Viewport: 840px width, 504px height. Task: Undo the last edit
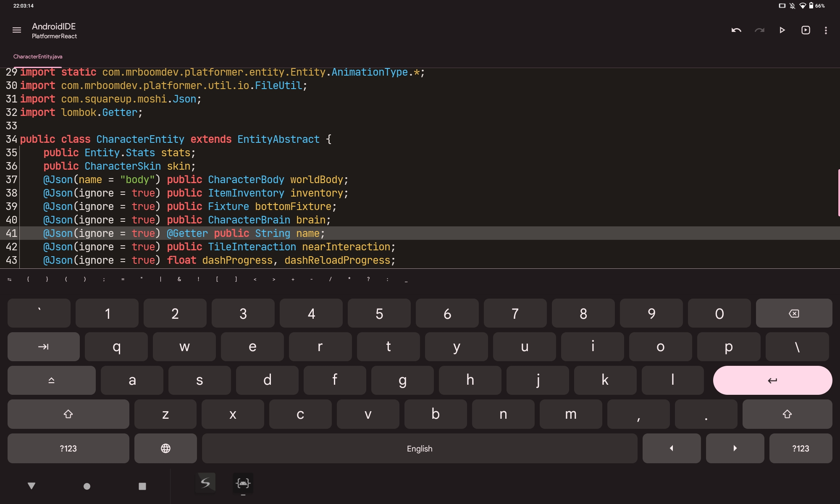(736, 30)
